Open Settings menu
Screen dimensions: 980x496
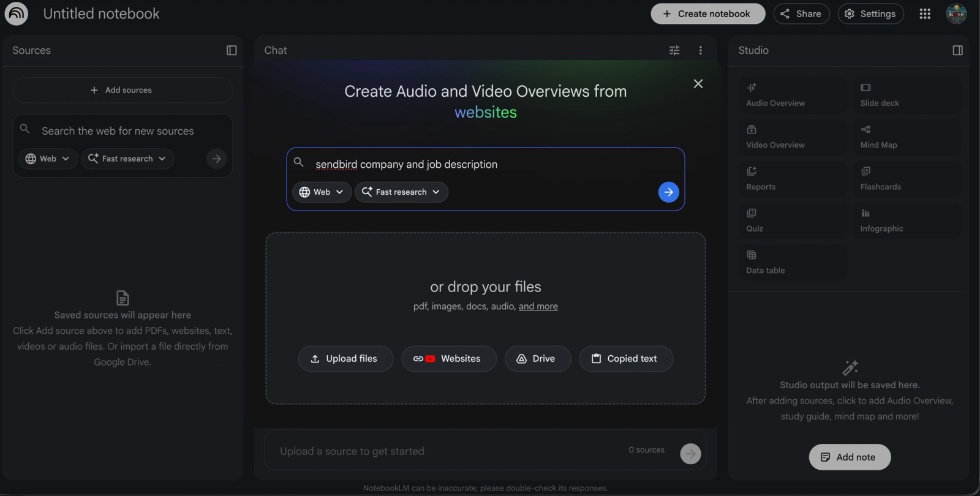coord(870,13)
